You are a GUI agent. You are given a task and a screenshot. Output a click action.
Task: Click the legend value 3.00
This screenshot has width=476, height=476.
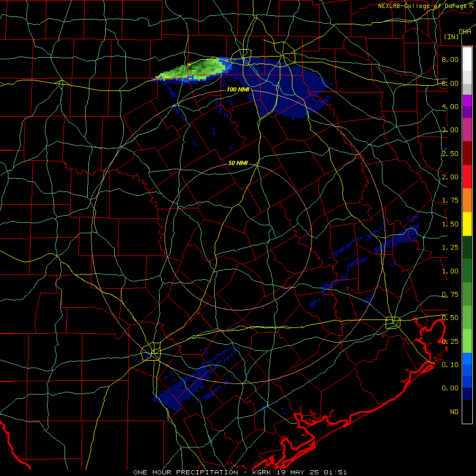(x=450, y=130)
